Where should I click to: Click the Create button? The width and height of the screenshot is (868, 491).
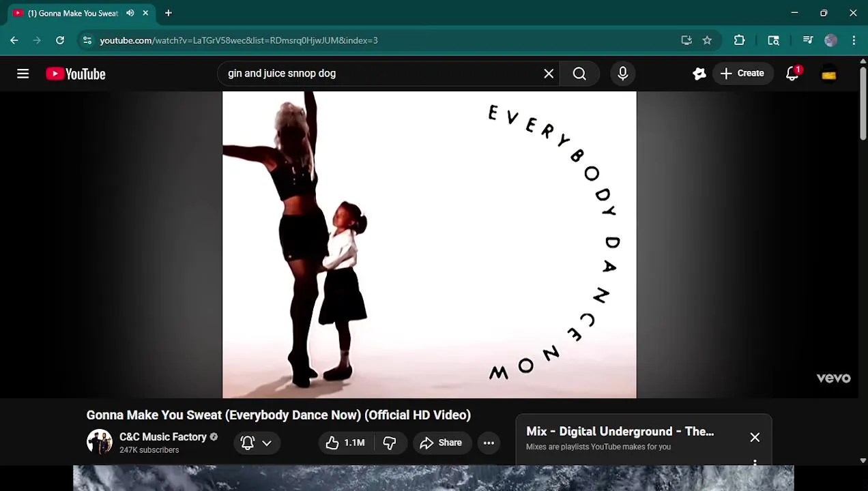tap(742, 74)
